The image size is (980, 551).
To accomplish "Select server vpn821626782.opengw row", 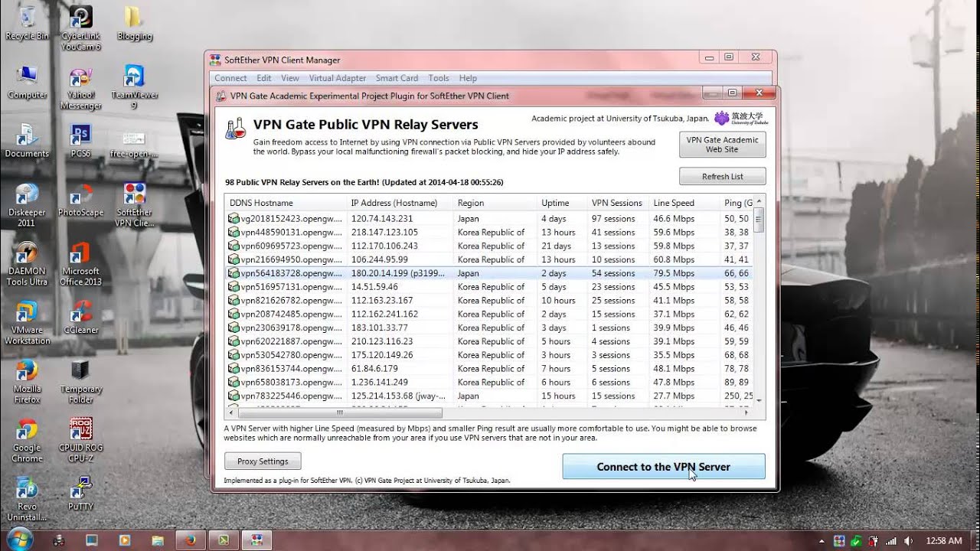I will coord(488,300).
